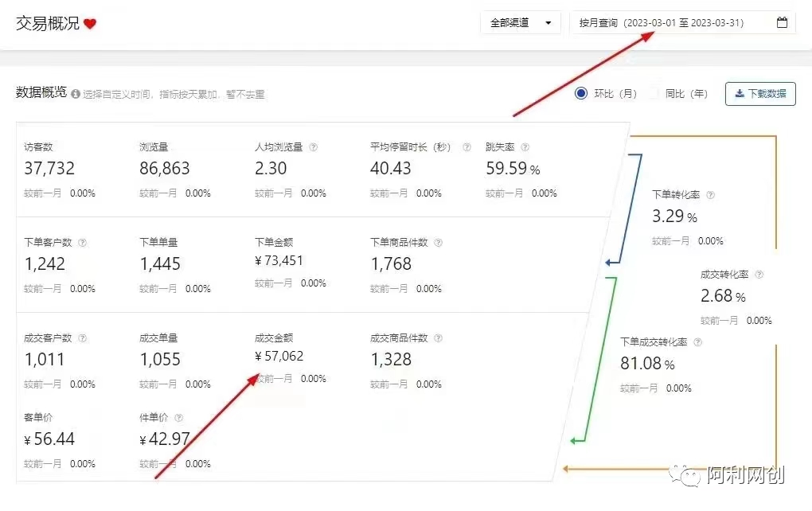Click the 下单金额 value ¥73,451
Screen dimensions: 812x511
point(279,260)
